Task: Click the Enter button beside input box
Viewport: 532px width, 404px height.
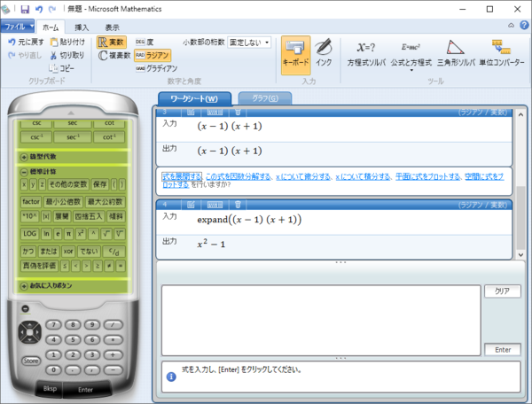Action: (x=503, y=349)
